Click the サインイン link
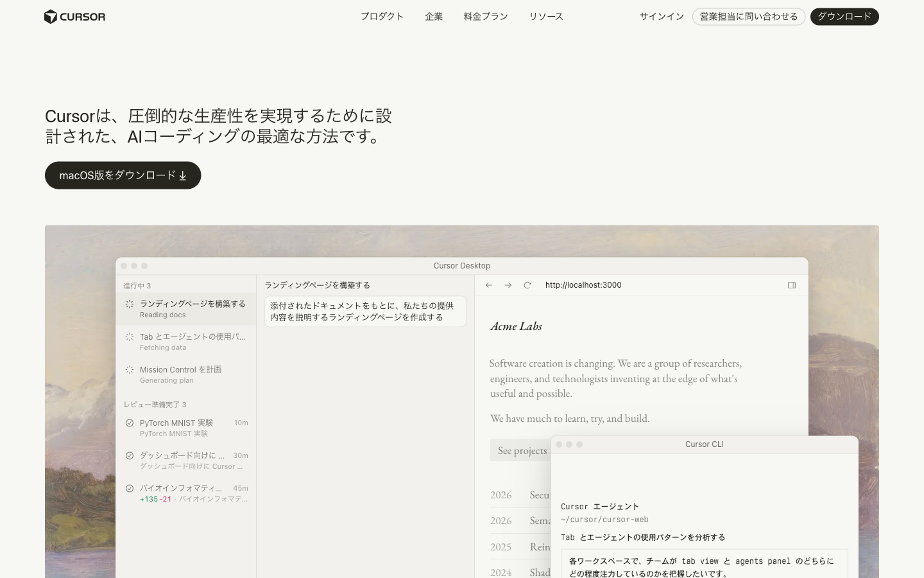Viewport: 924px width, 578px height. pyautogui.click(x=662, y=17)
